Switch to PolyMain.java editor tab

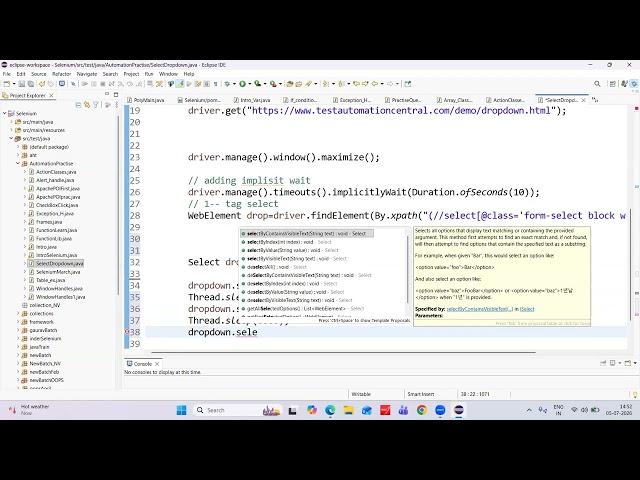click(x=146, y=100)
